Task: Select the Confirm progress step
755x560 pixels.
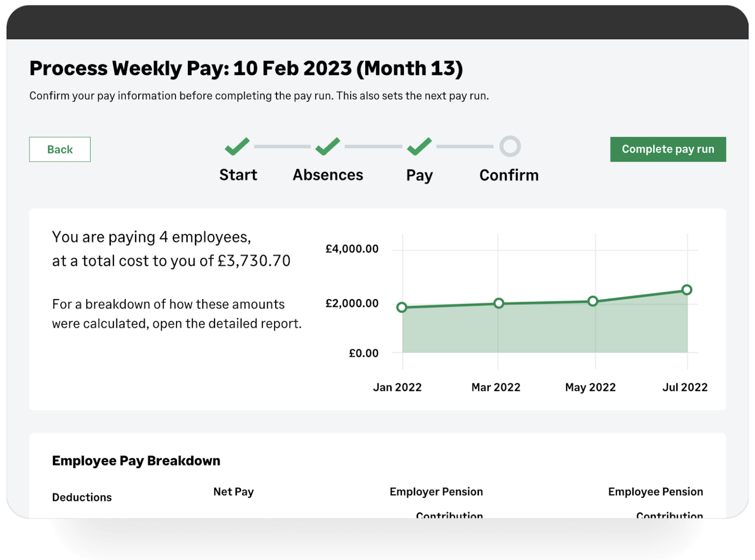Action: [x=508, y=175]
